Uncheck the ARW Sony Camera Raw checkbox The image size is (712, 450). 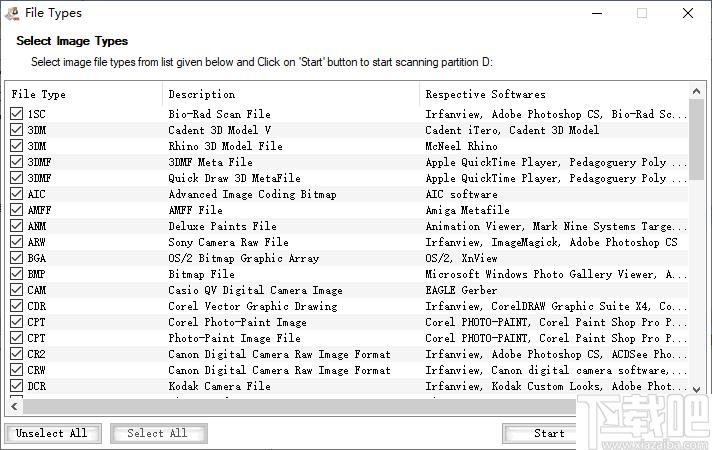tap(17, 242)
